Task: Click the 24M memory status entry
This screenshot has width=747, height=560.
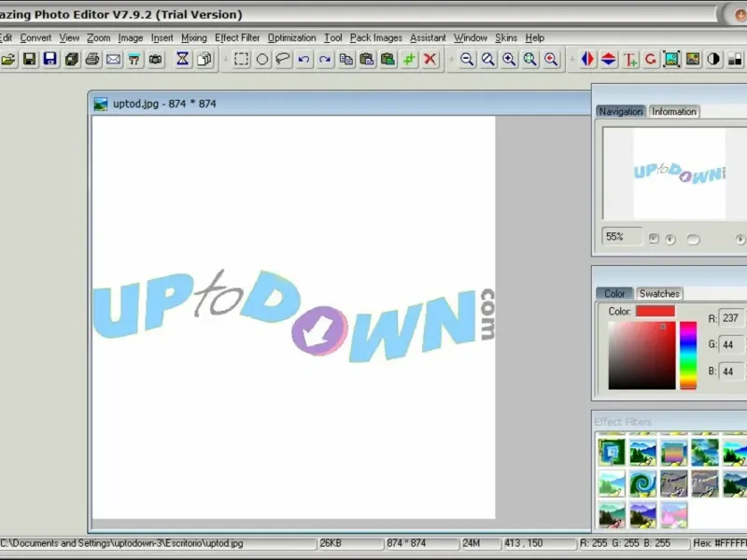Action: tap(472, 543)
